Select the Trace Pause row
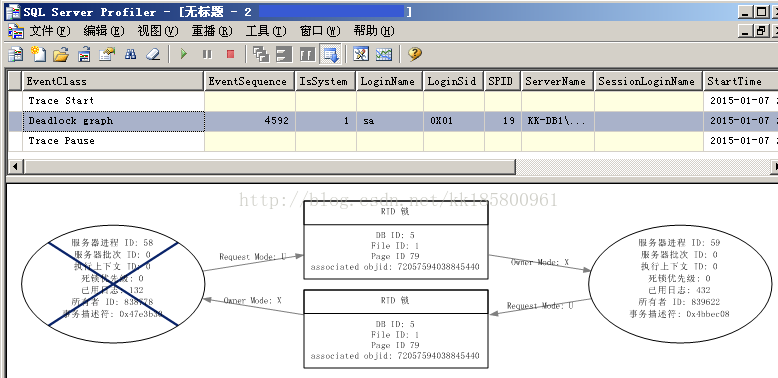This screenshot has width=778, height=378. [x=392, y=141]
